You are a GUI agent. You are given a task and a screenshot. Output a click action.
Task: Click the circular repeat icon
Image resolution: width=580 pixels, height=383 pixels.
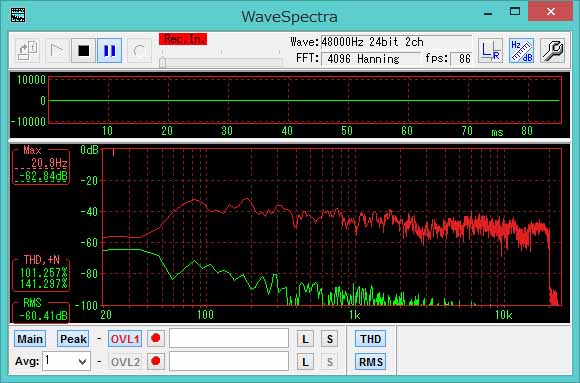(x=139, y=50)
